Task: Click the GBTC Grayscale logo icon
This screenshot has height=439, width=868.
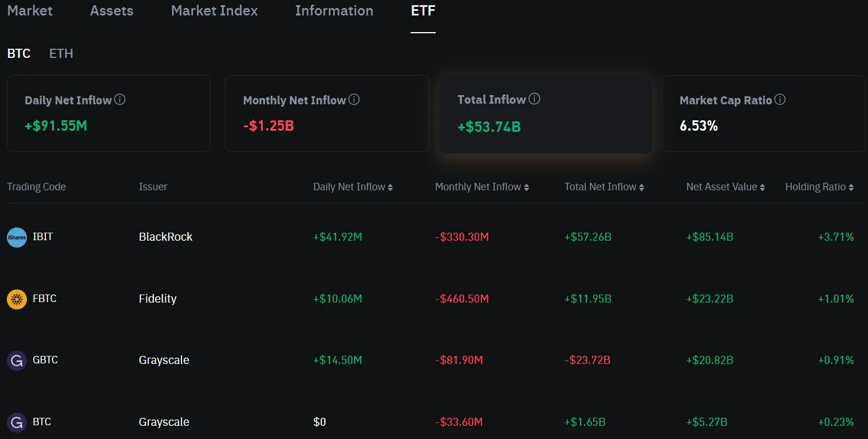Action: click(17, 361)
